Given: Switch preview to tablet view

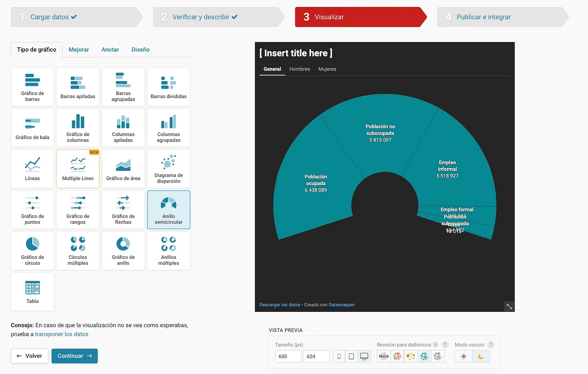Looking at the screenshot, I should [351, 356].
